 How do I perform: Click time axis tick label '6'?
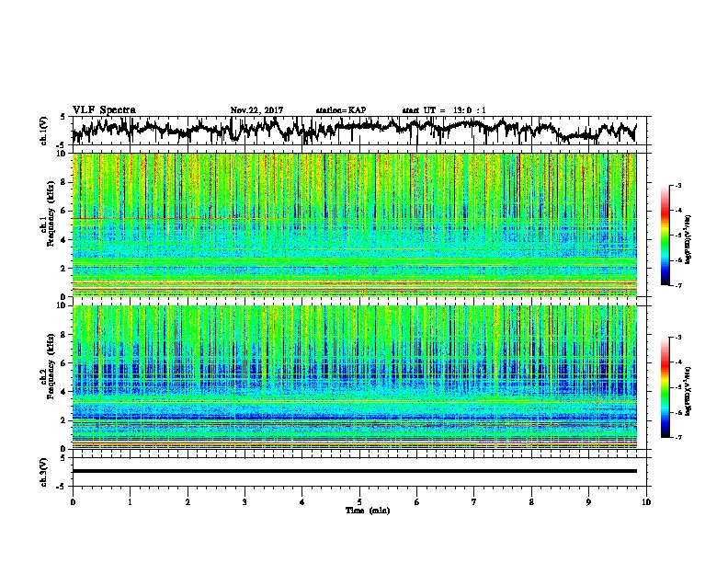417,502
